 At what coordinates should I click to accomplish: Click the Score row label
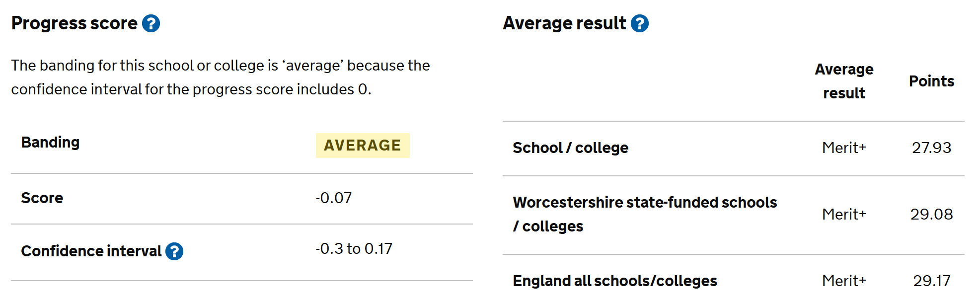(42, 198)
